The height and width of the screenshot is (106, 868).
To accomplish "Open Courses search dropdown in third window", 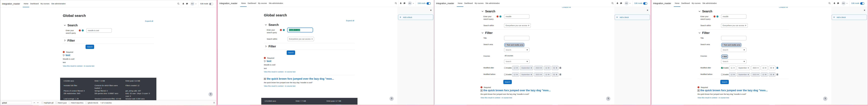I will 517,61.
